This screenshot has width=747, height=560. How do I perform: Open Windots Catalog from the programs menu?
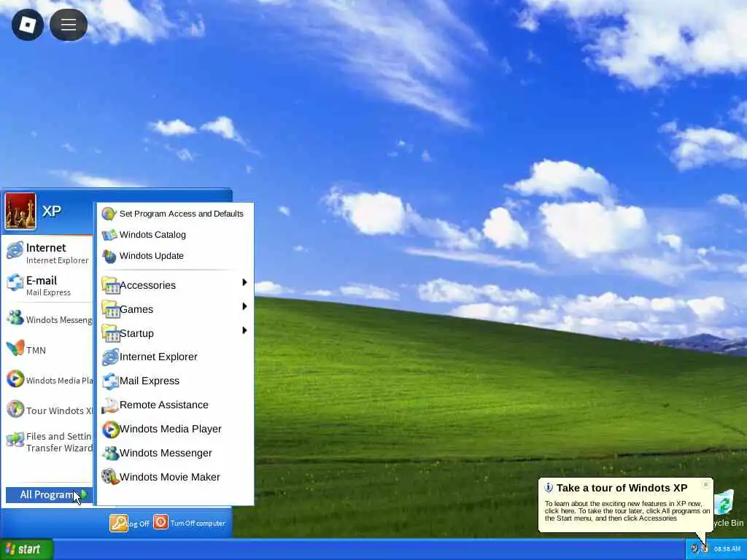(175, 235)
